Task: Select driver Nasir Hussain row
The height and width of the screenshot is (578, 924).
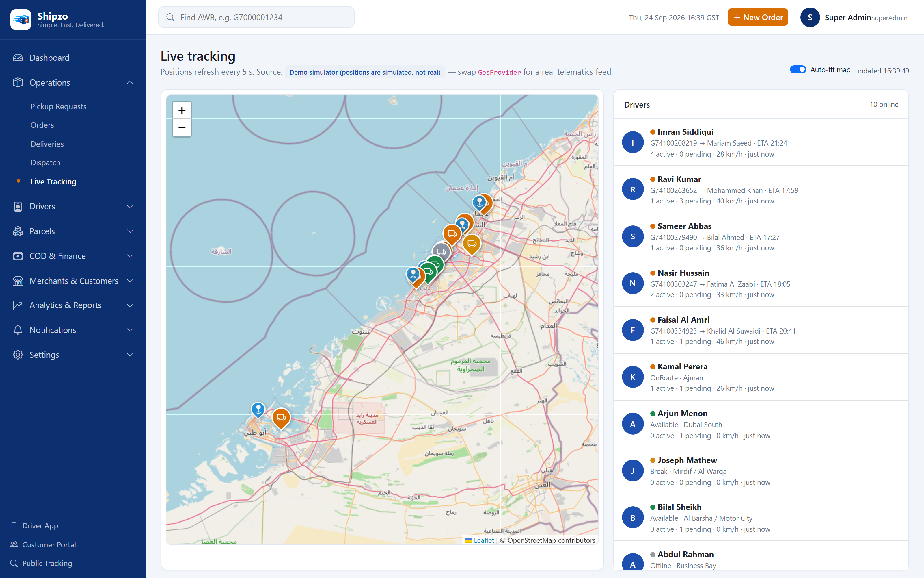Action: [761, 283]
